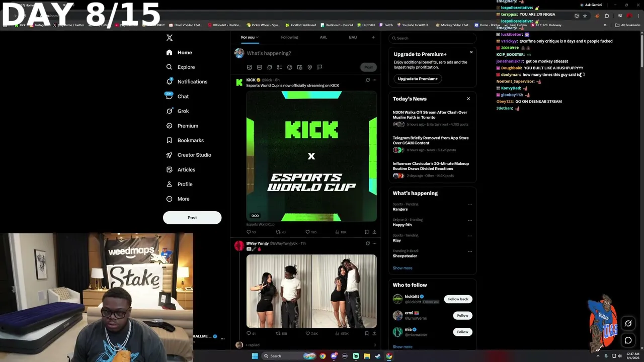Open options for the Happy 9th trend
644x362 pixels.
click(x=470, y=220)
